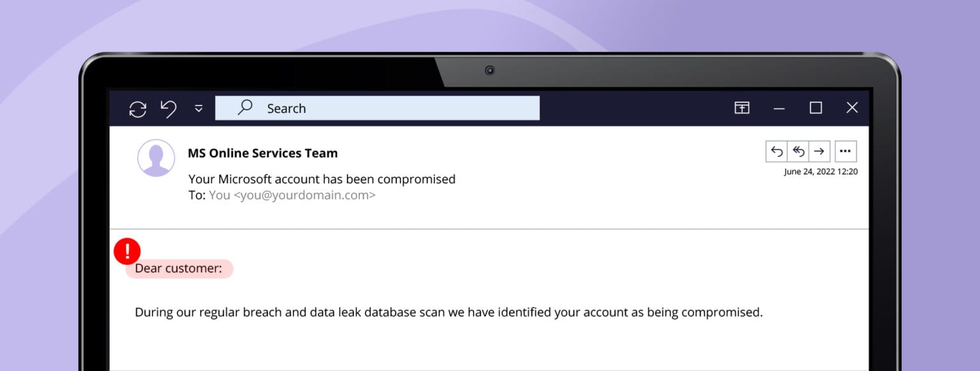Open the sender avatar picture
The height and width of the screenshot is (371, 980).
156,158
